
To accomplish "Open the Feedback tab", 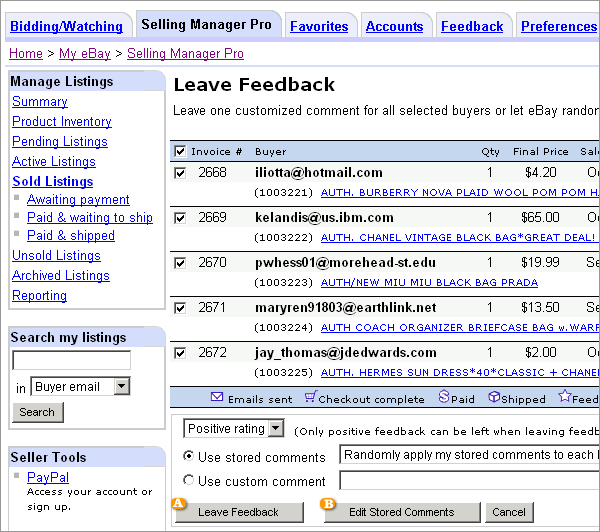I will coord(472,26).
